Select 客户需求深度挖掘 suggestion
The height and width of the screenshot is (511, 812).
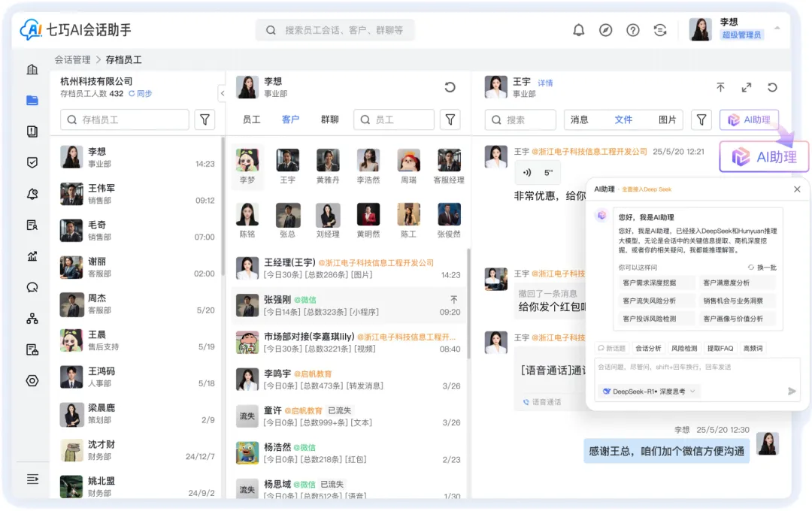pos(649,283)
